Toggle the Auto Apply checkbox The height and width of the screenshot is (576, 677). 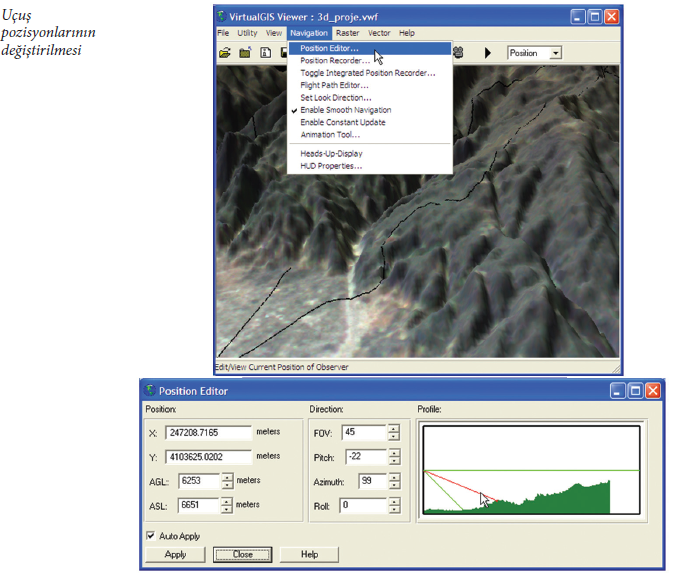150,536
